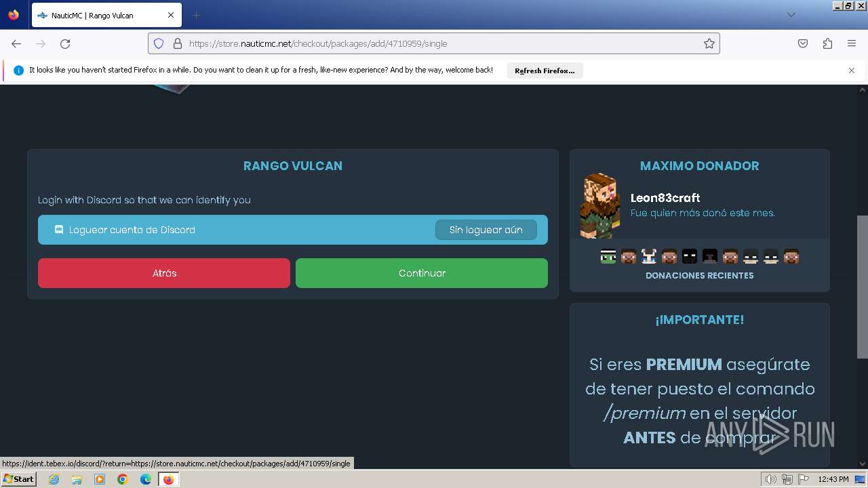Click the RANGO VULCAN heading

[293, 166]
